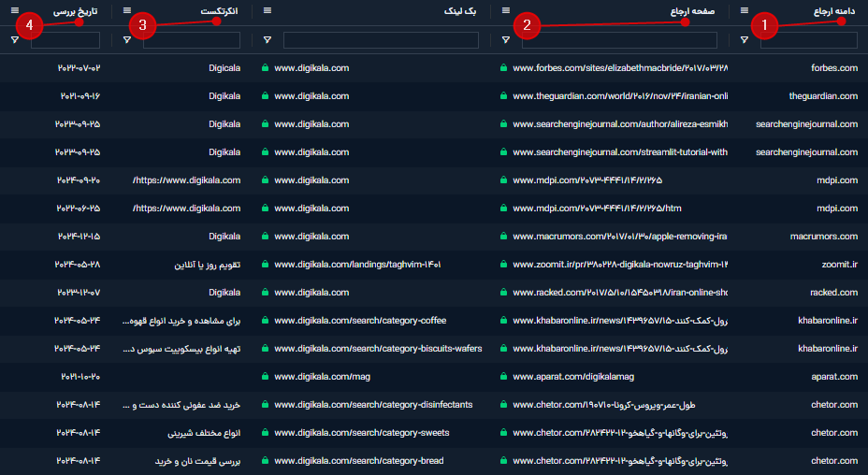Viewport: 868px width, 475px height.
Task: Click the lock icon beside searchenginejournal.com/streamlit-tutorial URL
Action: tap(503, 151)
